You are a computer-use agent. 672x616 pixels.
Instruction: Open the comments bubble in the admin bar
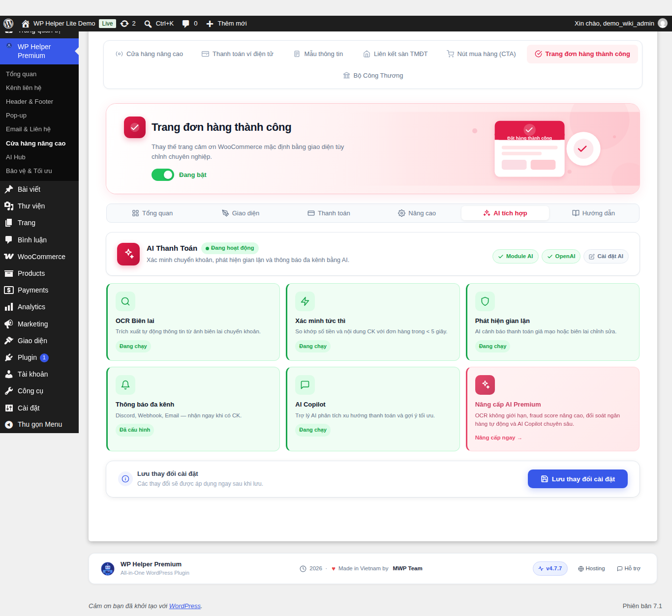pos(185,24)
